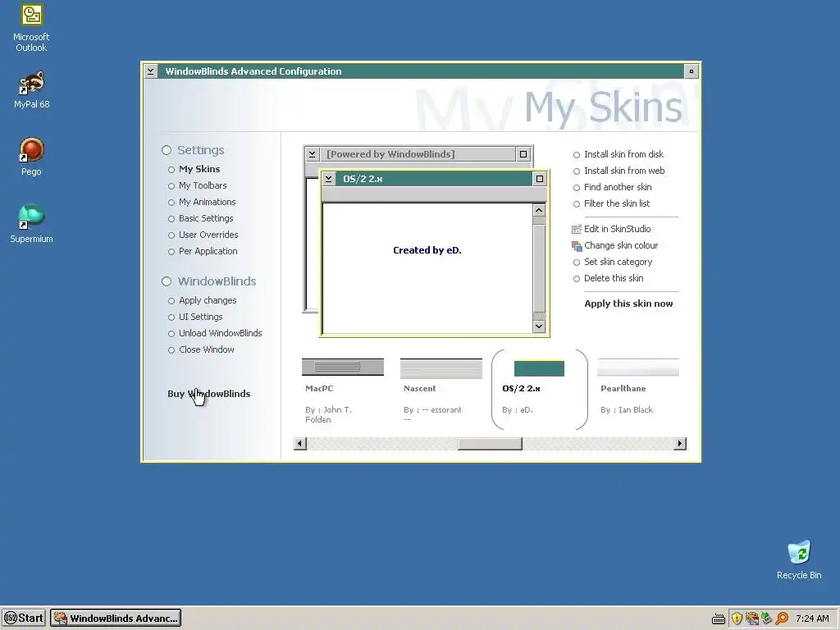Click the preview window's scroll down arrow
Image resolution: width=840 pixels, height=630 pixels.
pos(539,326)
